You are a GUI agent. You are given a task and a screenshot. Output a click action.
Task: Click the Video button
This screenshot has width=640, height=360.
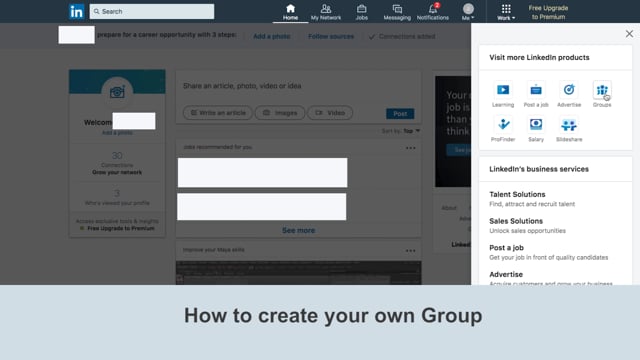click(x=330, y=113)
